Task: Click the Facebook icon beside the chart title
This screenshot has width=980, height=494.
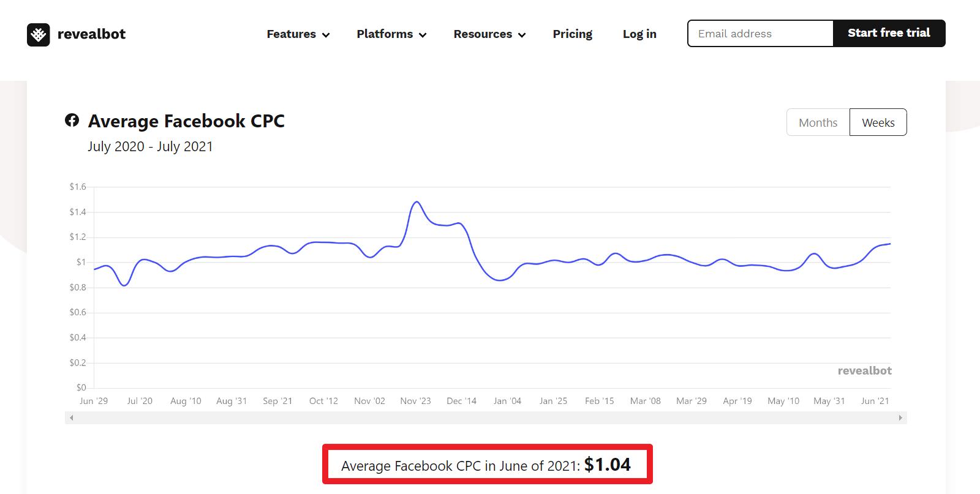Action: (72, 121)
